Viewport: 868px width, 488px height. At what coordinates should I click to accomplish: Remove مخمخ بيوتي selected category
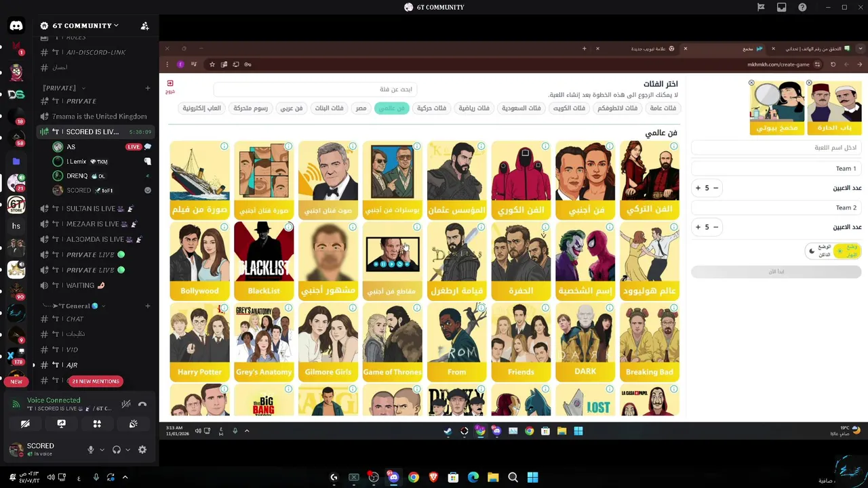pyautogui.click(x=751, y=83)
